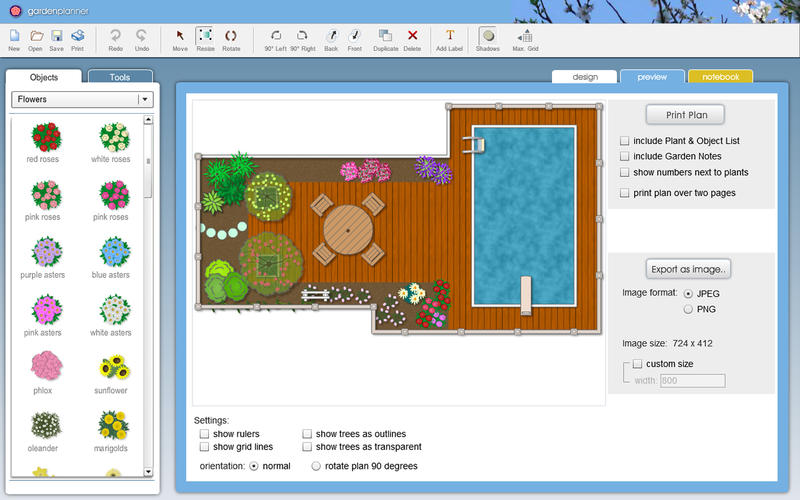Select PNG image format

(x=688, y=309)
